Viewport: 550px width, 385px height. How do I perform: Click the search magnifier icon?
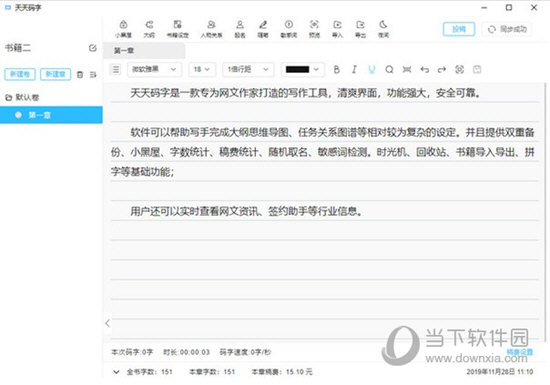pos(389,69)
